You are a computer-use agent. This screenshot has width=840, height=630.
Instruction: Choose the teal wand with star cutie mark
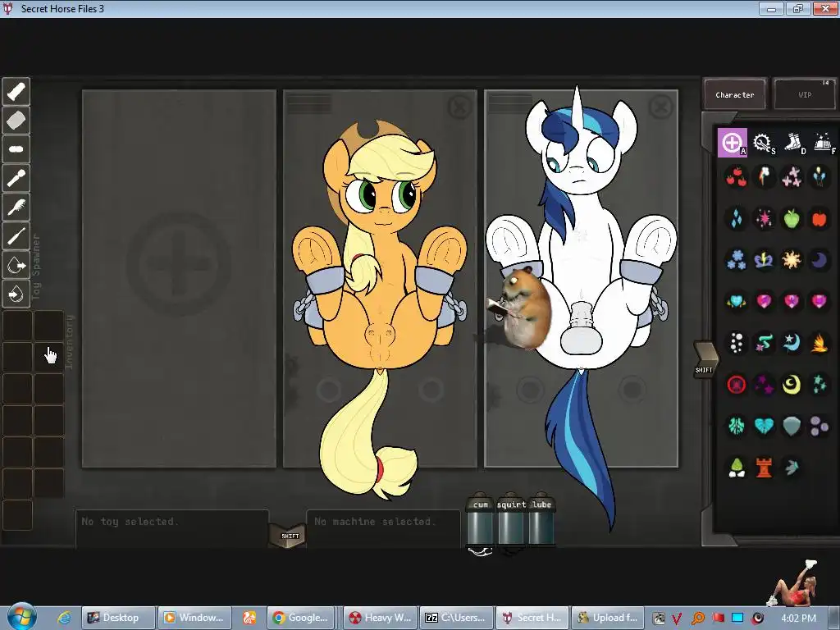[765, 343]
